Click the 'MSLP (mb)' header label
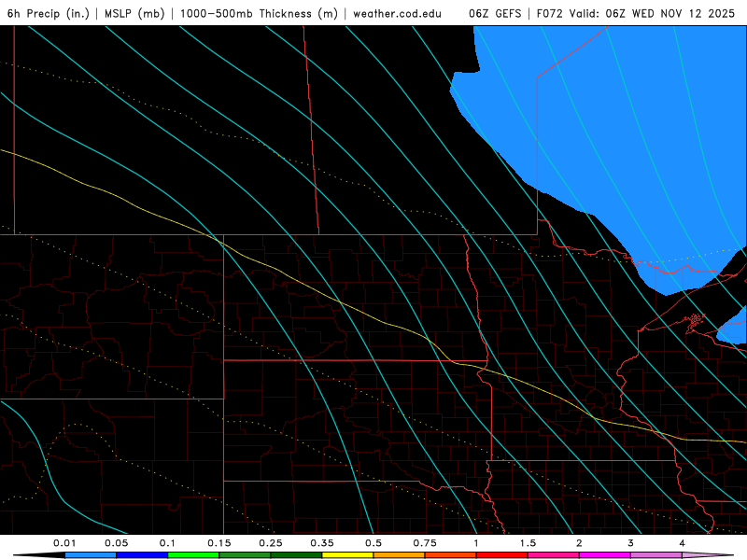This screenshot has width=747, height=560. 134,13
